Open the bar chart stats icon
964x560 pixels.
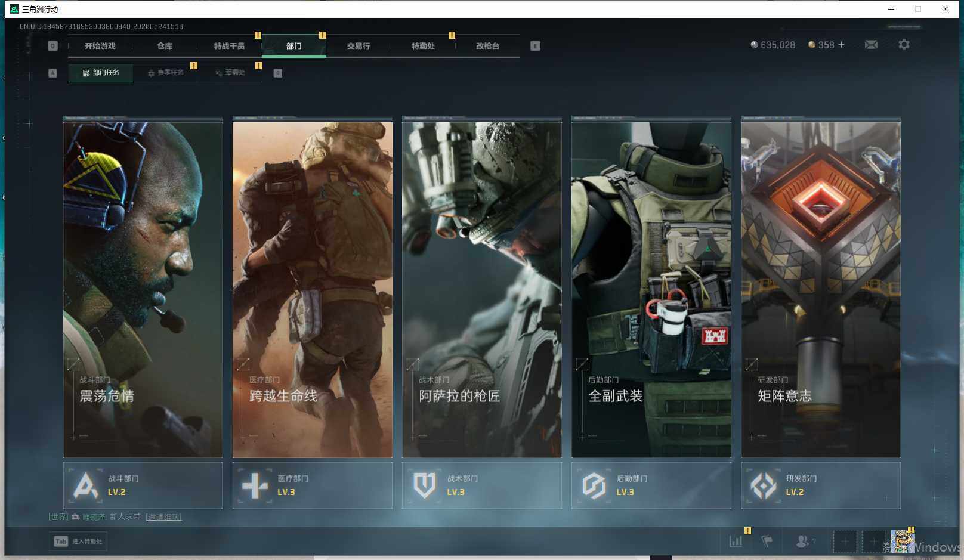pos(736,542)
